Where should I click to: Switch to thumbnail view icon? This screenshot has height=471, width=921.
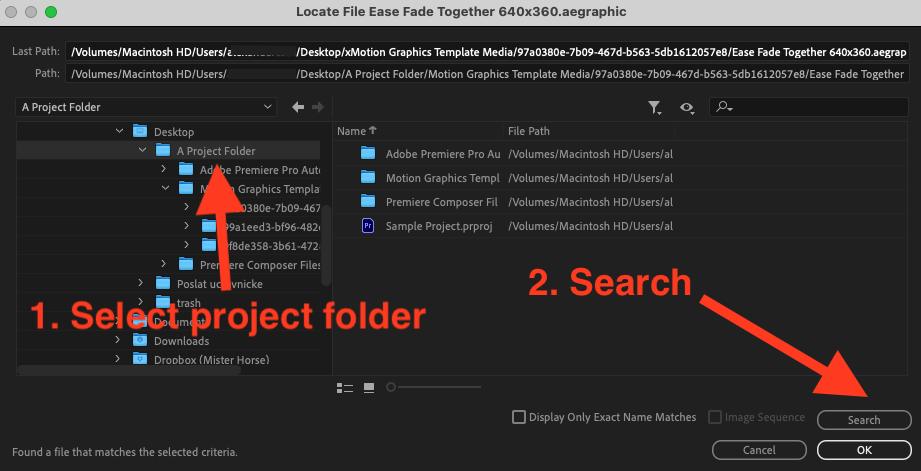[x=369, y=387]
